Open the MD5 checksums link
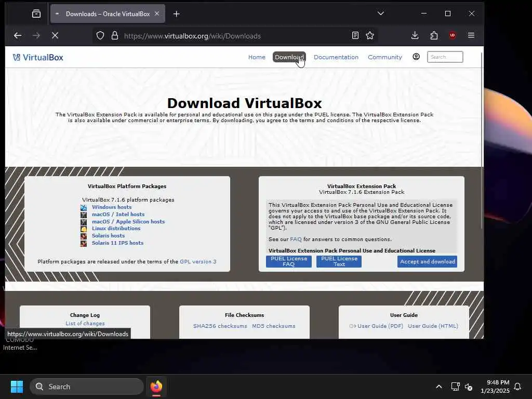 click(x=273, y=326)
